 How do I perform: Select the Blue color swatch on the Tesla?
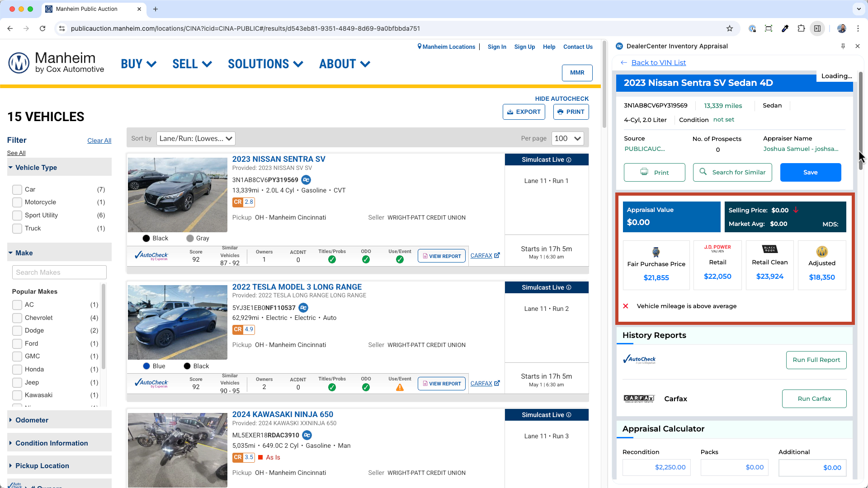click(146, 366)
